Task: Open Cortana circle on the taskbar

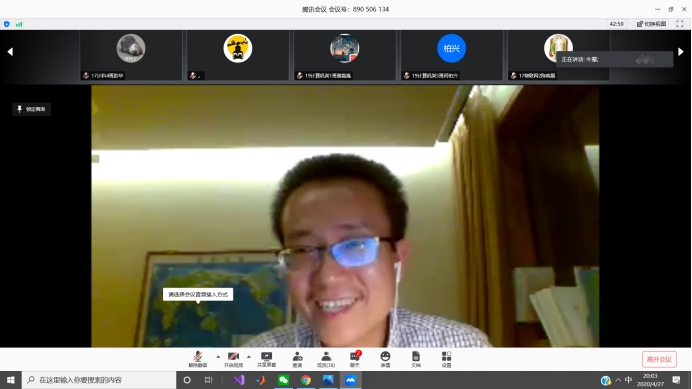Action: [x=187, y=380]
